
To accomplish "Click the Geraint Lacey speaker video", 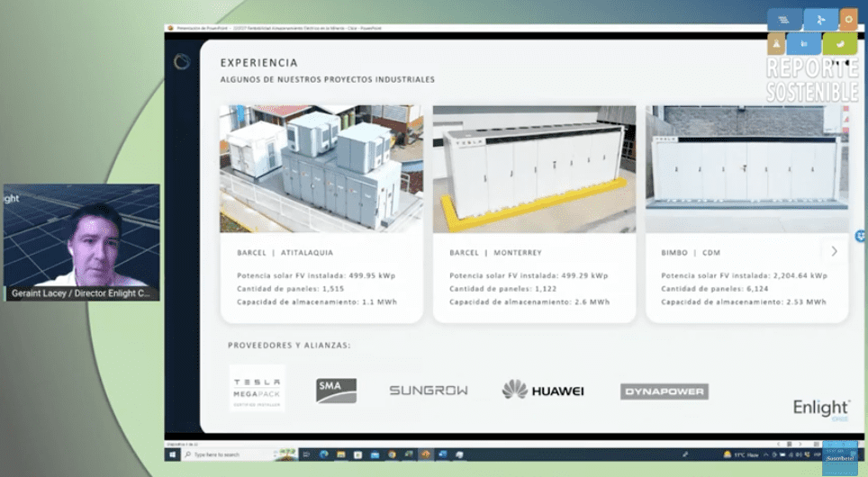I will point(82,243).
